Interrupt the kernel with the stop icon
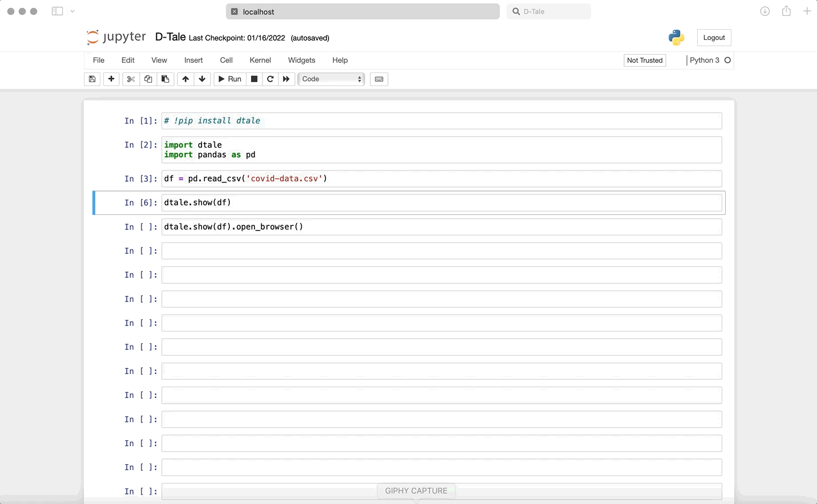This screenshot has width=817, height=504. pos(254,79)
